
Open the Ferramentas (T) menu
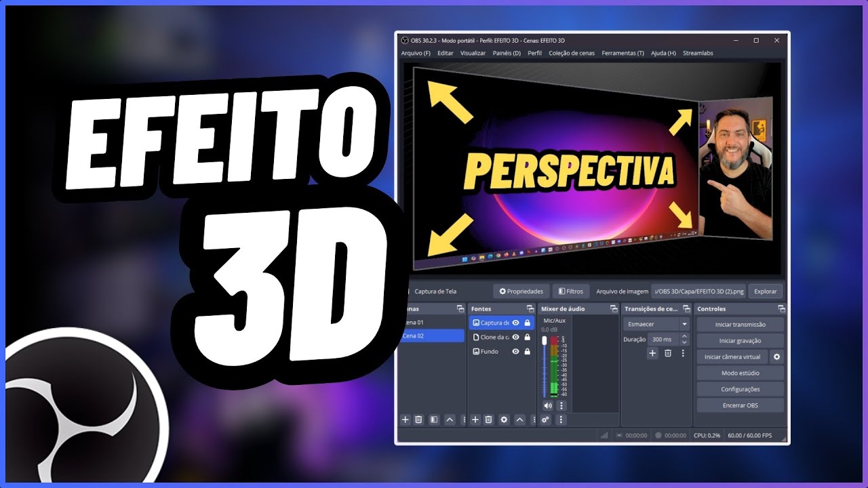[x=623, y=53]
